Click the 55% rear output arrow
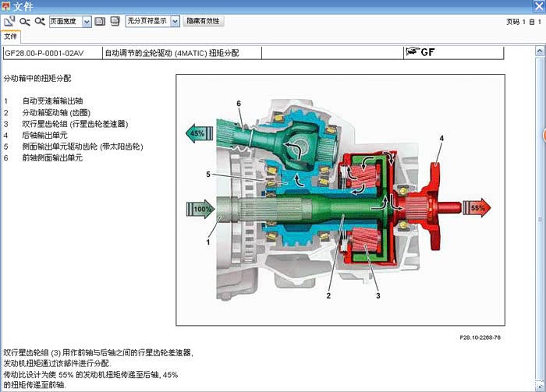Viewport: 546px width, 392px height. [477, 207]
